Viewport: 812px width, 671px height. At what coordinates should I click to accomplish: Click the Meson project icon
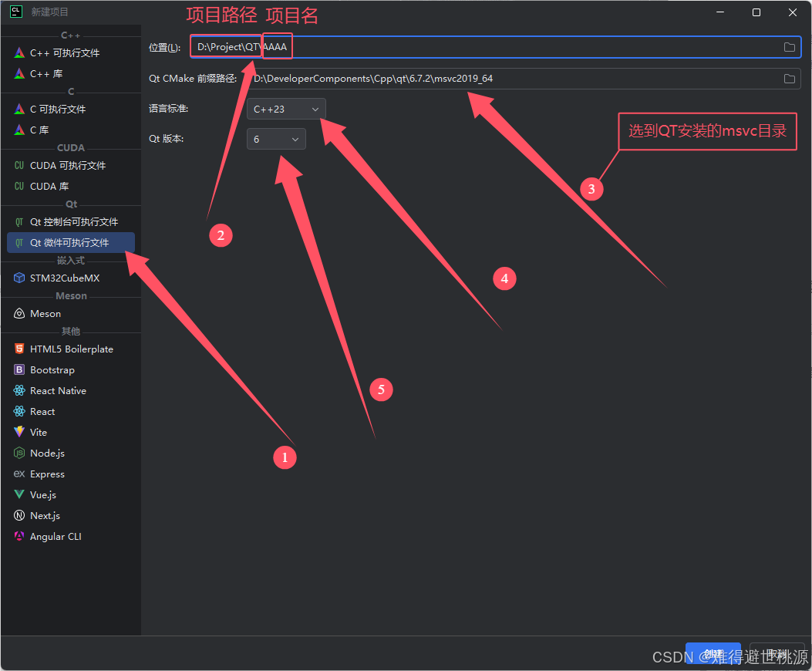(x=19, y=313)
